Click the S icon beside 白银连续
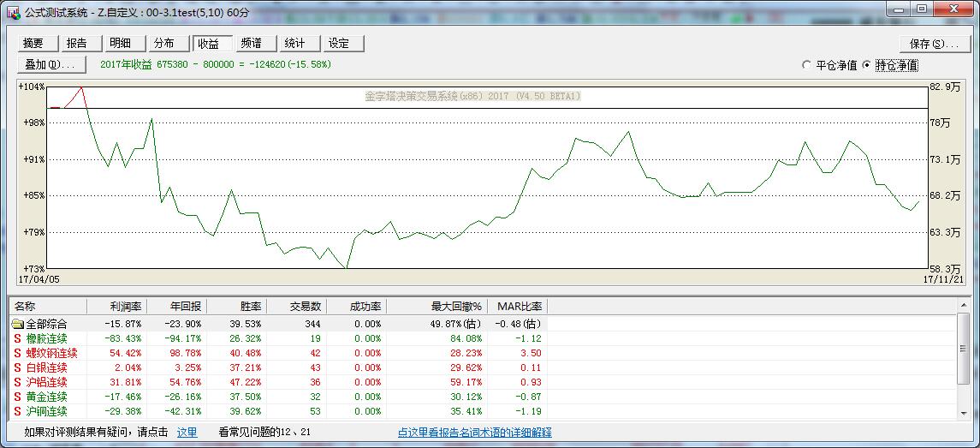 coord(17,367)
